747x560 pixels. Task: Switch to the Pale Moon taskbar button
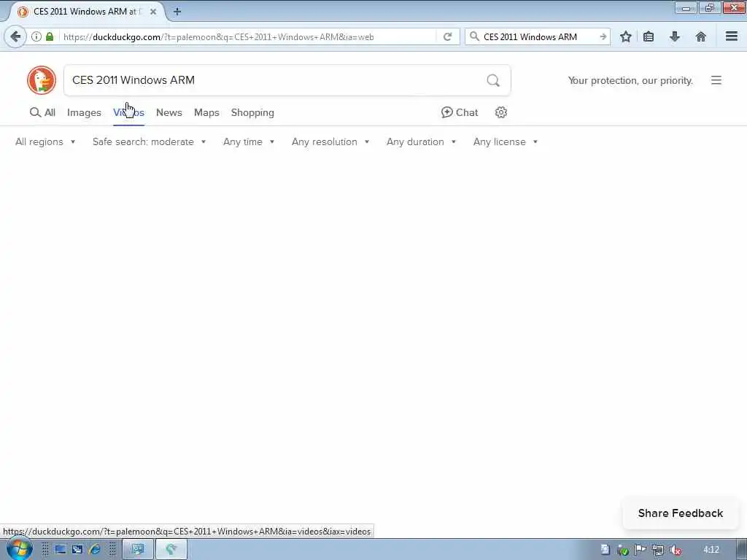171,550
